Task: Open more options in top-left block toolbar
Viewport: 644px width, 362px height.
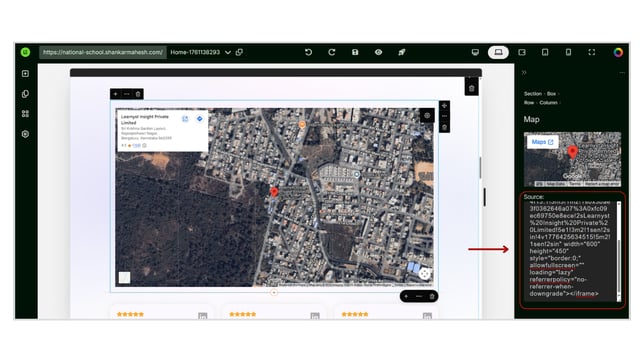Action: click(126, 94)
